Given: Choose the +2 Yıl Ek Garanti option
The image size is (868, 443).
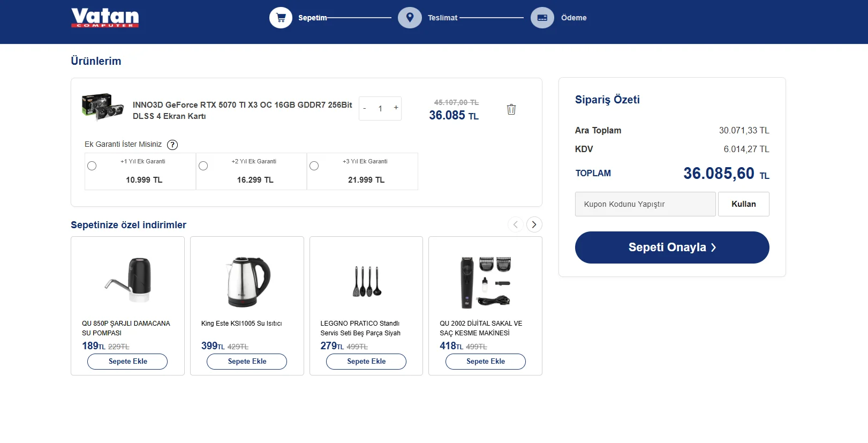Looking at the screenshot, I should tap(203, 166).
